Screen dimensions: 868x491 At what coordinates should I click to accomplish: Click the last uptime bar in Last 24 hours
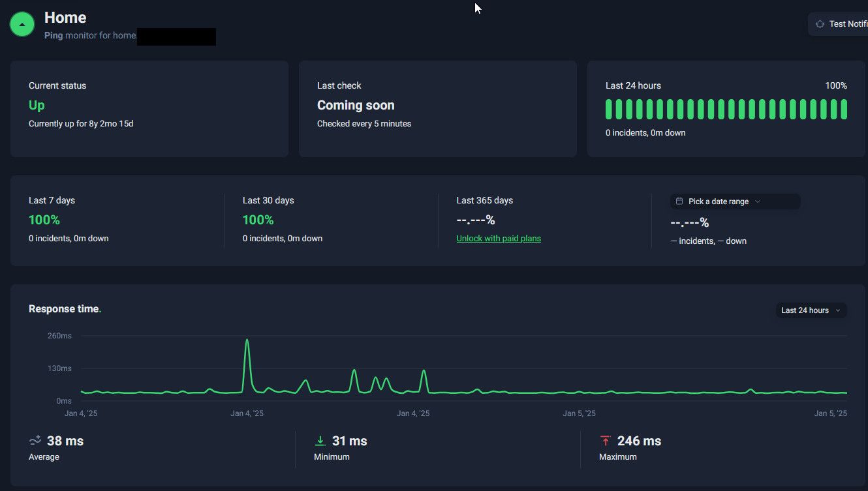(844, 110)
